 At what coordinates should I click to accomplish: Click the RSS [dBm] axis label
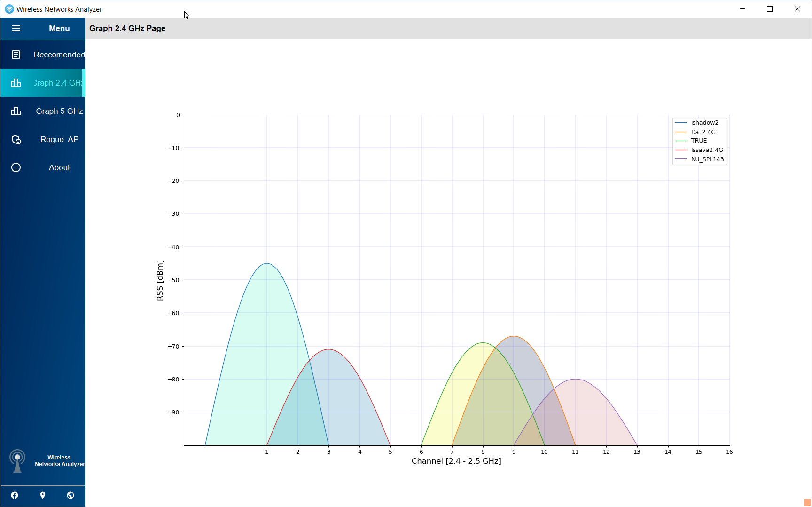tap(160, 280)
